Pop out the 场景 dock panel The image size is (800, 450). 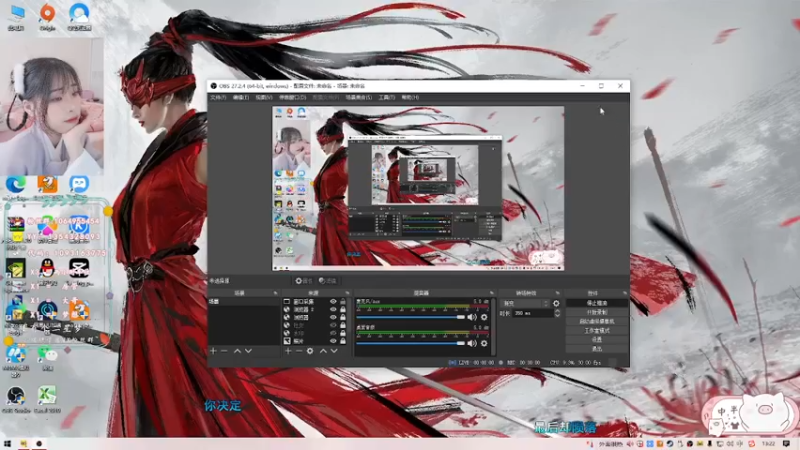276,293
